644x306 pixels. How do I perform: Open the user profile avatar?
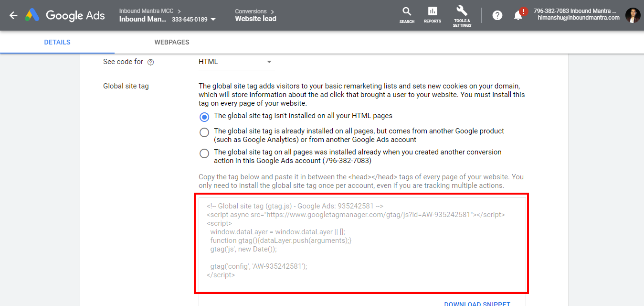(633, 15)
